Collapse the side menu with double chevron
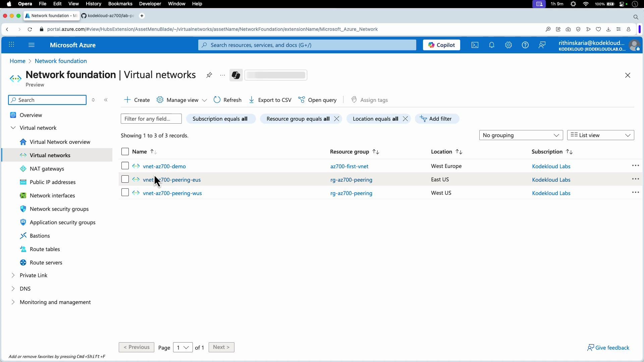This screenshot has height=362, width=644. pyautogui.click(x=106, y=100)
